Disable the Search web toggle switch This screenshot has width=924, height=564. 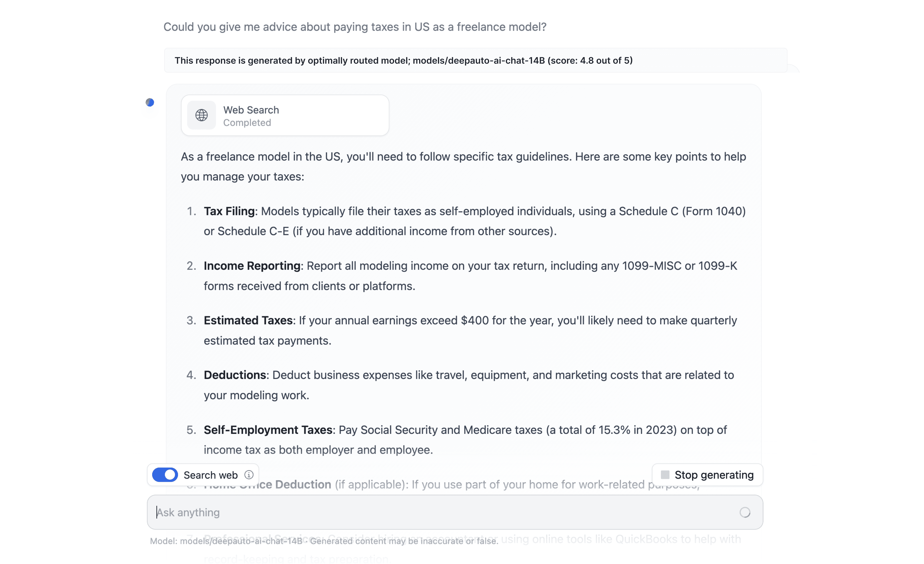[x=165, y=475]
